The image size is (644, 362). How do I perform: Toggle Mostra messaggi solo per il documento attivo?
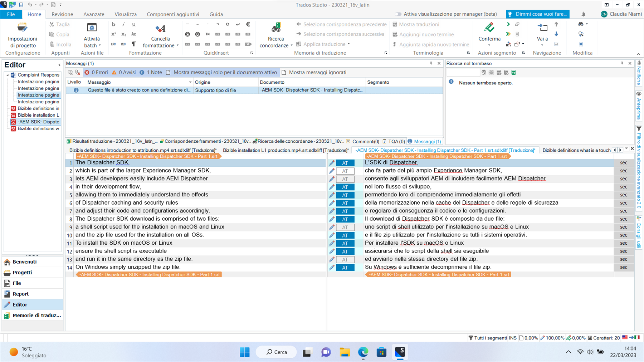tap(222, 72)
